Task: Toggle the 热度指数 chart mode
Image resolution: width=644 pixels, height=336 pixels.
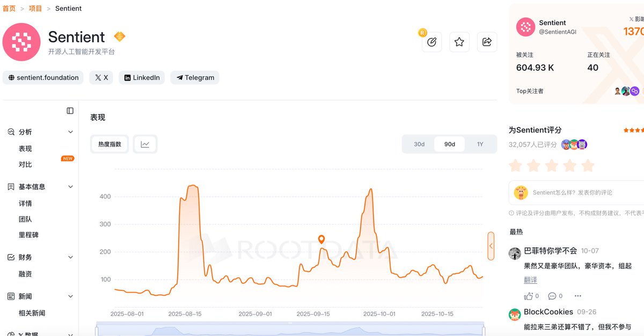Action: (110, 144)
